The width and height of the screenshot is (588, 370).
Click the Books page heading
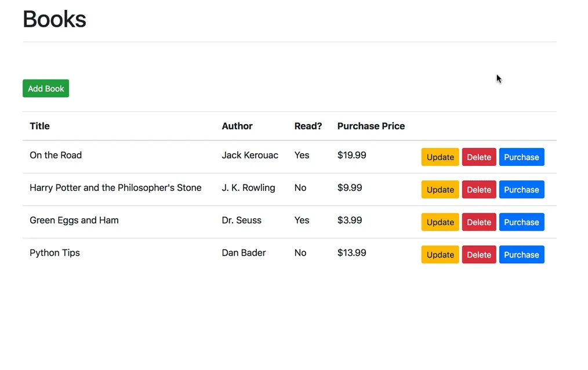tap(54, 19)
